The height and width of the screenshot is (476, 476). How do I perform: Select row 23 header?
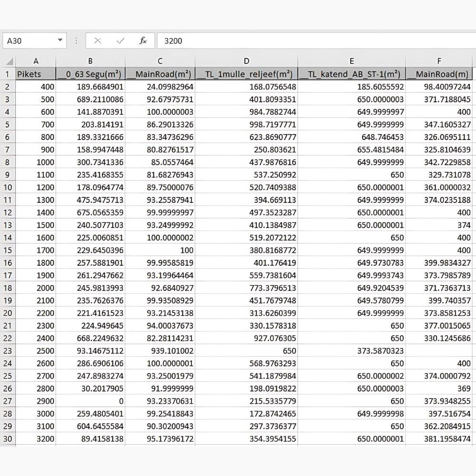(8, 351)
